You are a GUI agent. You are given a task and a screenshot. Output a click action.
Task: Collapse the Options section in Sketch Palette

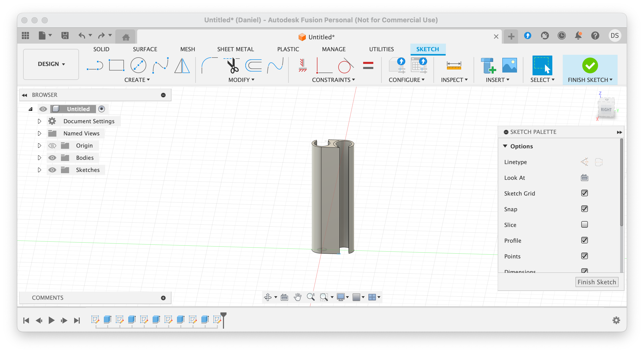pyautogui.click(x=505, y=146)
